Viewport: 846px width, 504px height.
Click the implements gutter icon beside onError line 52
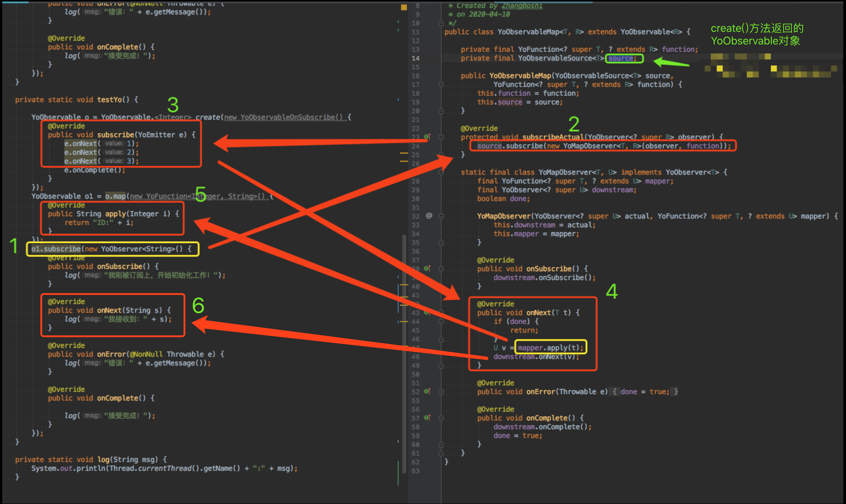pos(427,392)
